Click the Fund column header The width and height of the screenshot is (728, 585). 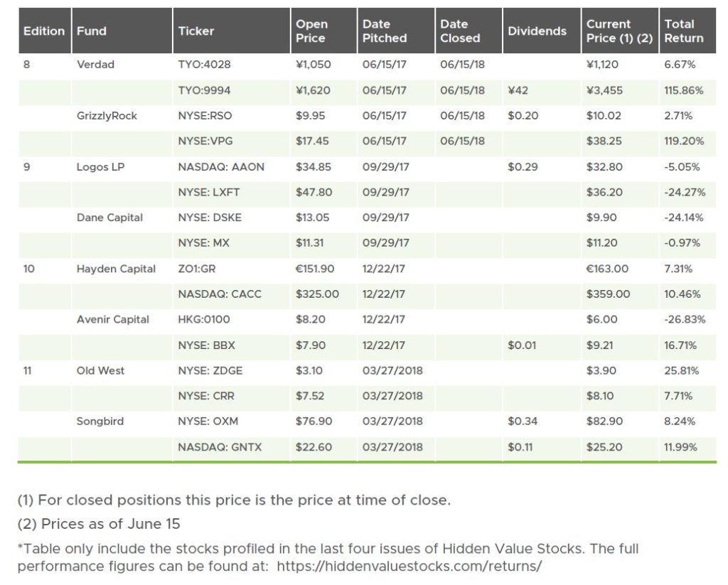(92, 31)
